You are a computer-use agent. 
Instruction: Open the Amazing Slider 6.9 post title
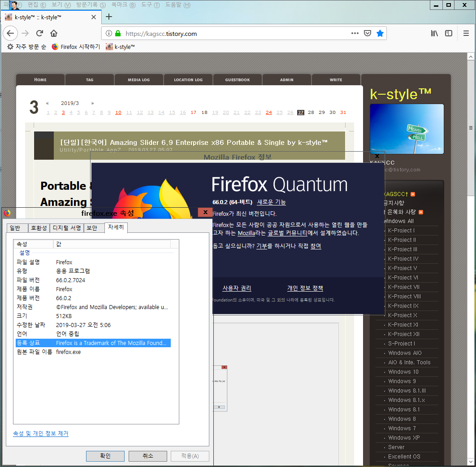click(194, 142)
